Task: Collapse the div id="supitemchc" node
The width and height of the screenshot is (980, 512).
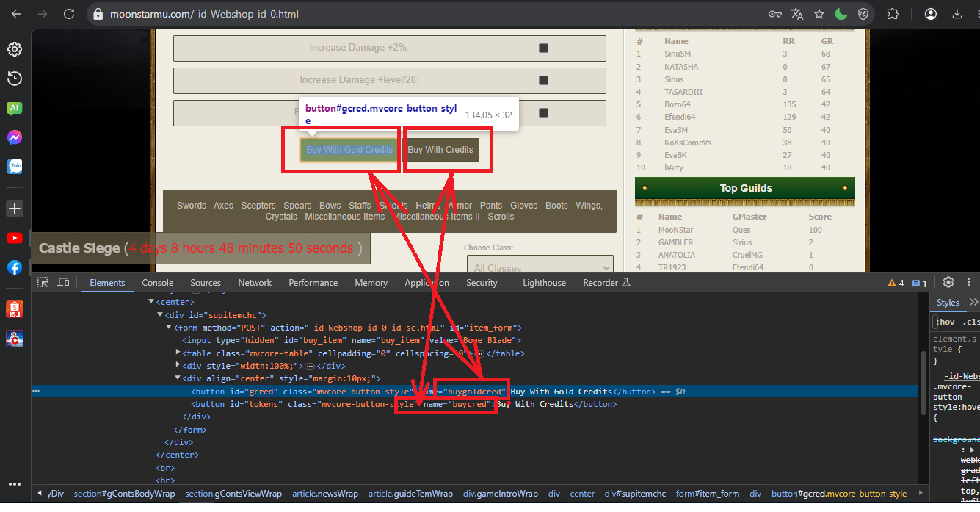Action: pos(160,314)
